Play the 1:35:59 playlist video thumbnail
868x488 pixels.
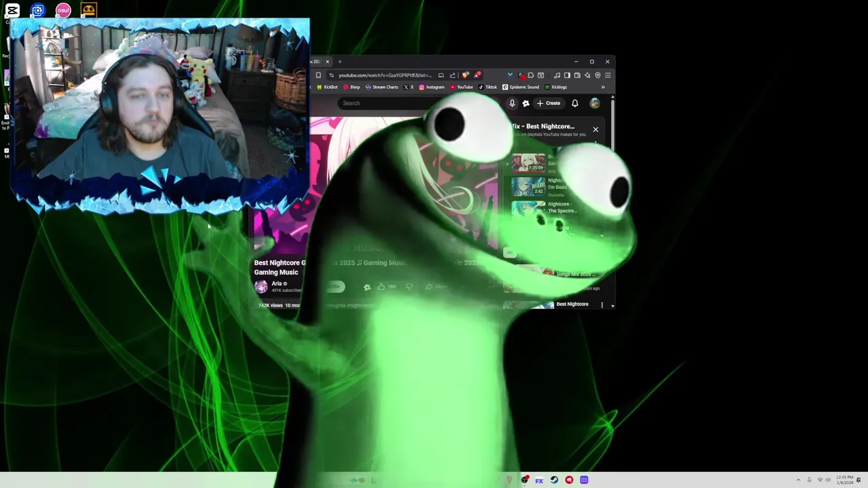point(528,163)
